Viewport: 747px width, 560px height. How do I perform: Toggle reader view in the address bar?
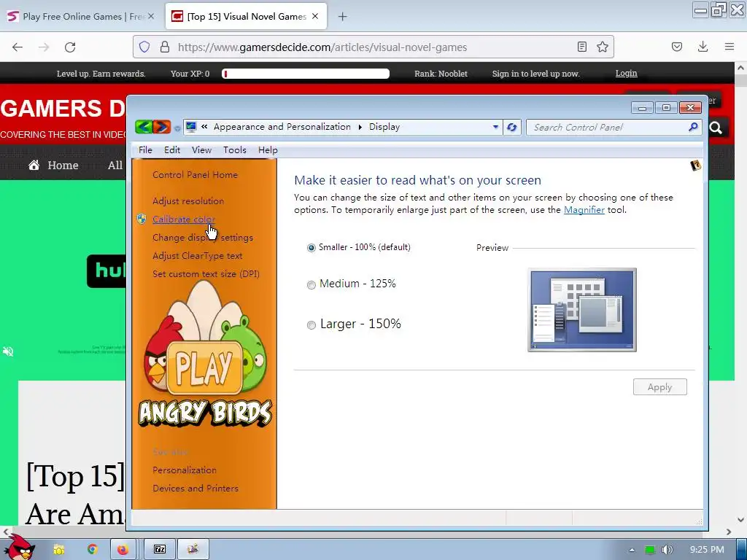point(581,47)
